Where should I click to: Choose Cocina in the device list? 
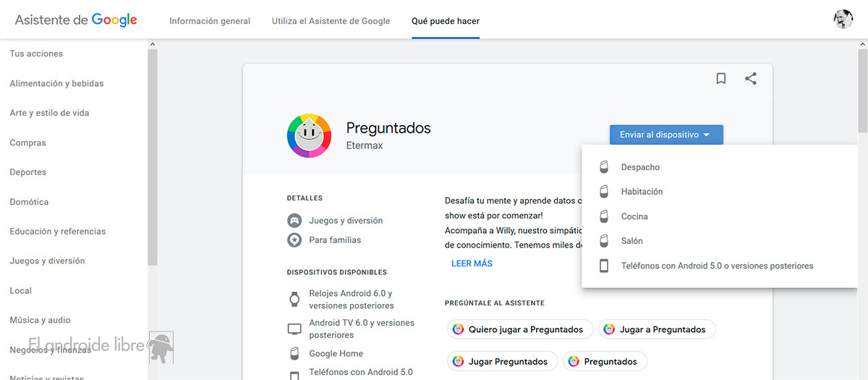click(634, 216)
